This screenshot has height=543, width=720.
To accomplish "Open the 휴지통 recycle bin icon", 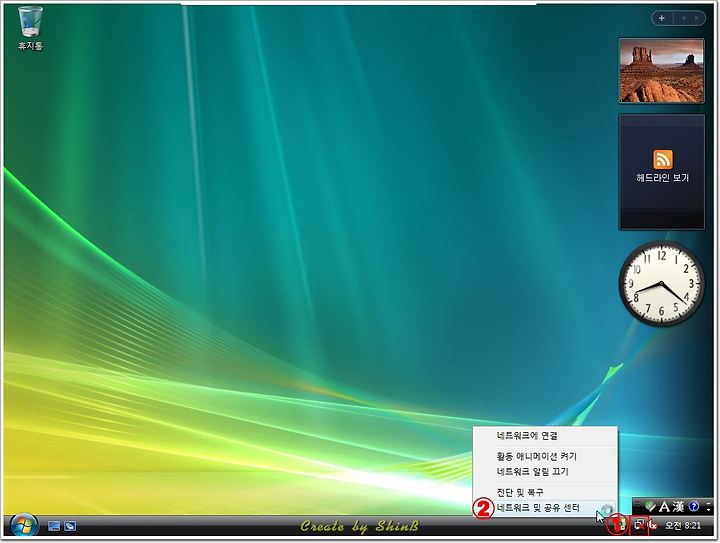I will pyautogui.click(x=30, y=28).
